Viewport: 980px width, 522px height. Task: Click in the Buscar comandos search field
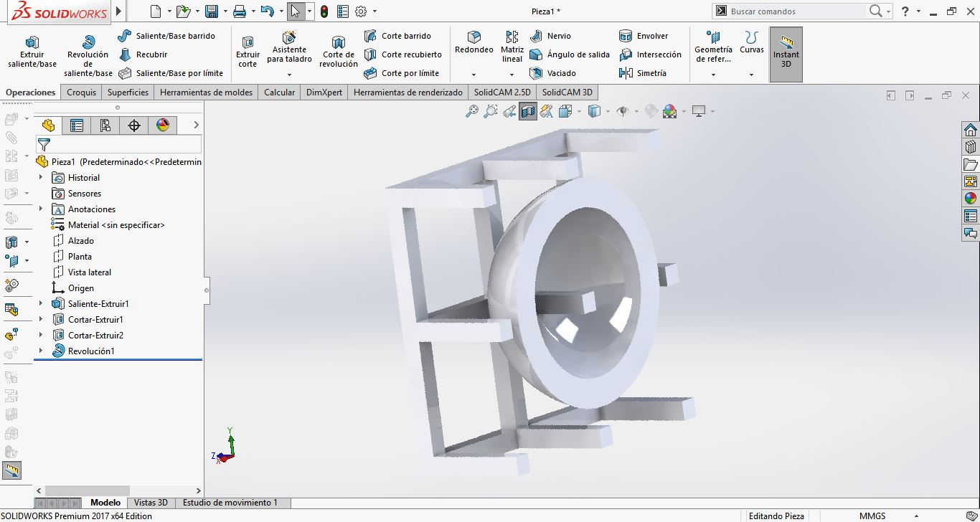coord(796,11)
